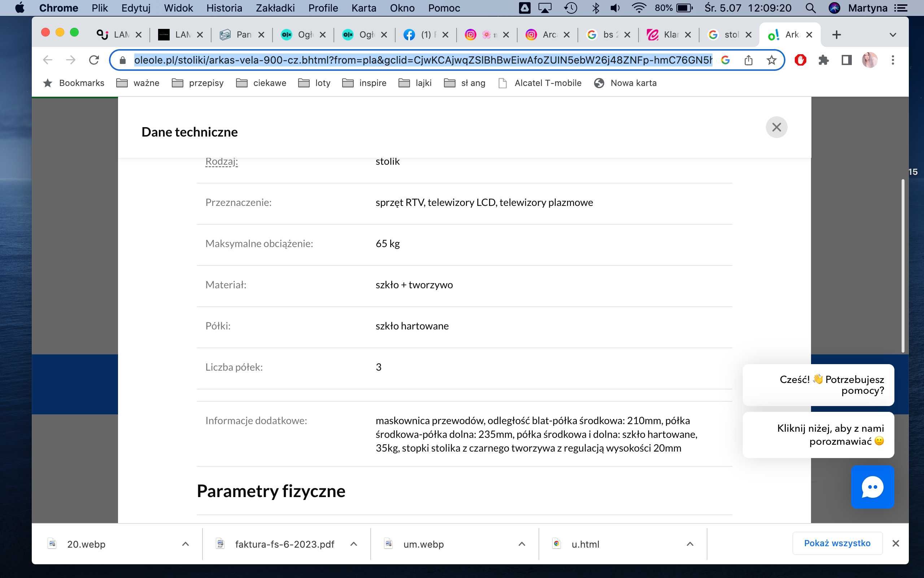Viewport: 924px width, 578px height.
Task: Open the Zakładki menu
Action: [275, 8]
